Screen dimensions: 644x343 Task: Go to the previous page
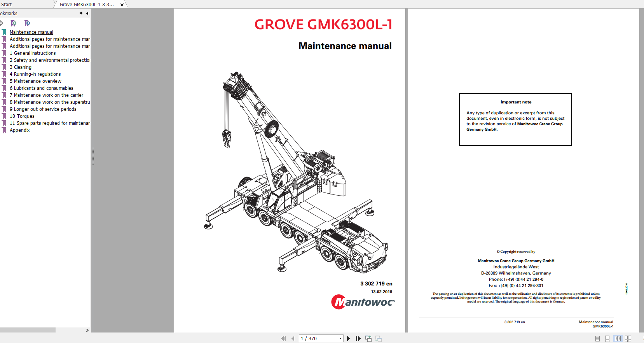point(293,339)
